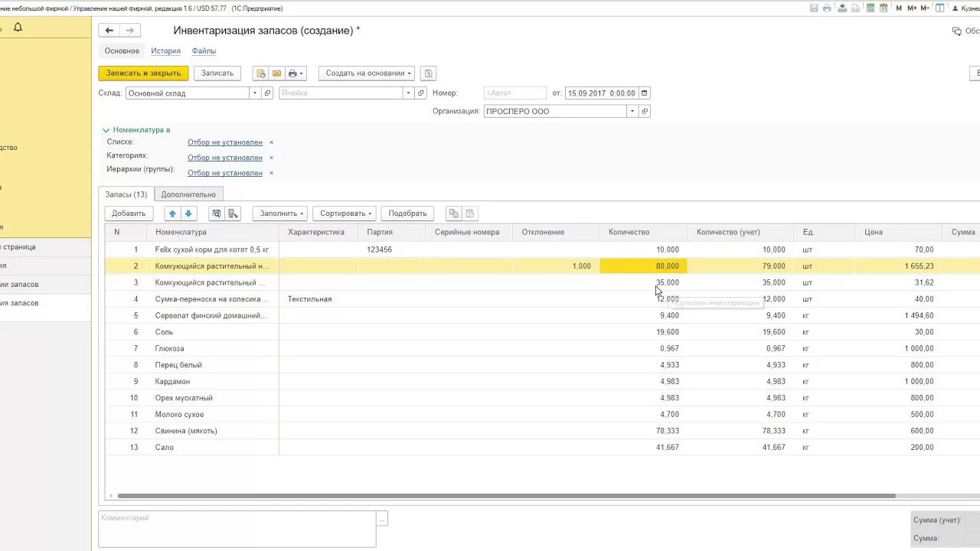Click the data collection terminal icon
Image resolution: width=980 pixels, height=551 pixels.
point(234,214)
